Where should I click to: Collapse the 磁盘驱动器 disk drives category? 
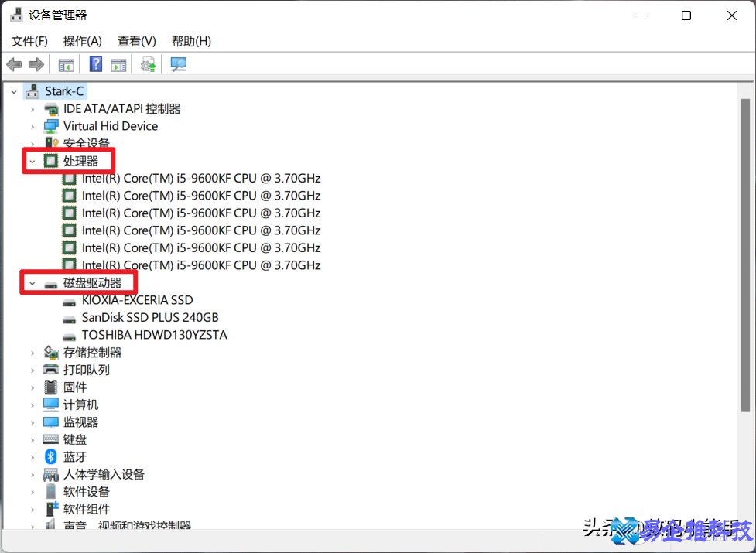32,284
